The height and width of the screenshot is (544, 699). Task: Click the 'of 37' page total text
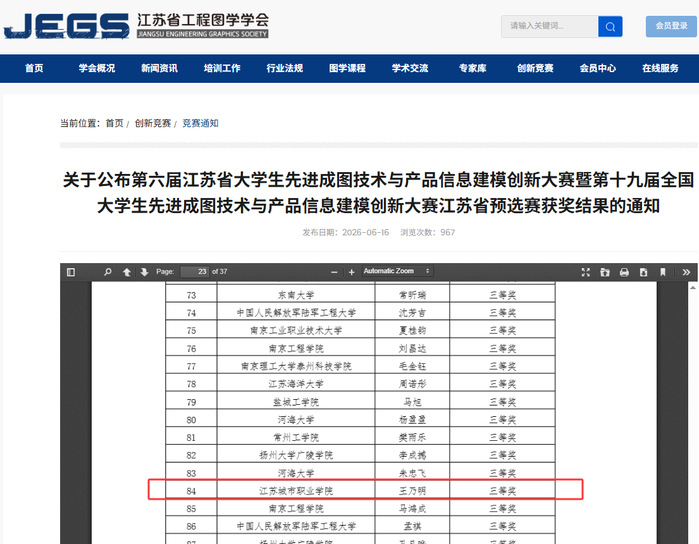(220, 272)
